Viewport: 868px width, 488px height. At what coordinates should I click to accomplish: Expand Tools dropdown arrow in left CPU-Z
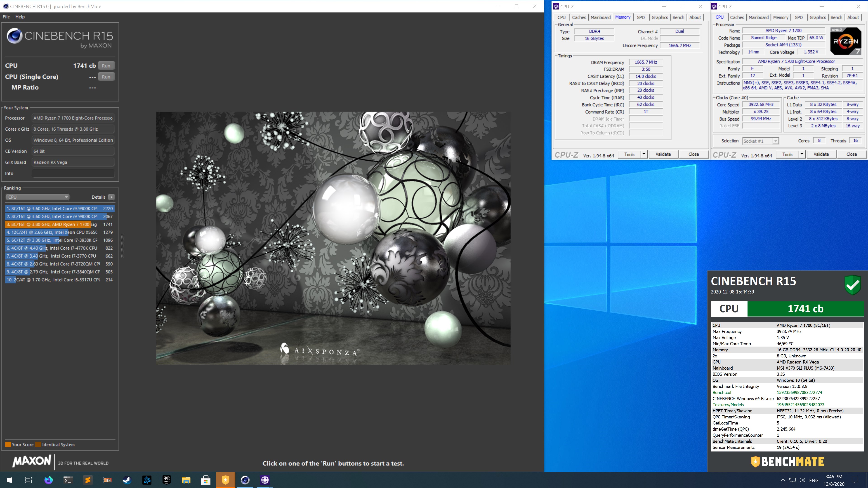(x=644, y=154)
